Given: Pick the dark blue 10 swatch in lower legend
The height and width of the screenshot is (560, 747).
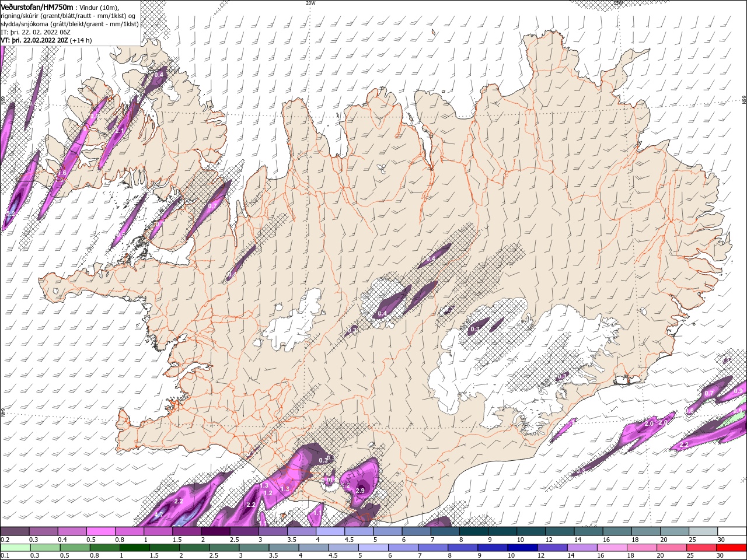Looking at the screenshot, I should (x=522, y=548).
